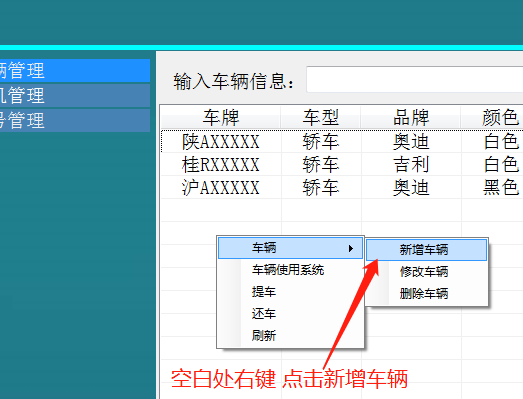The width and height of the screenshot is (523, 399).
Task: Choose 提车 in the context menu
Action: (x=290, y=292)
